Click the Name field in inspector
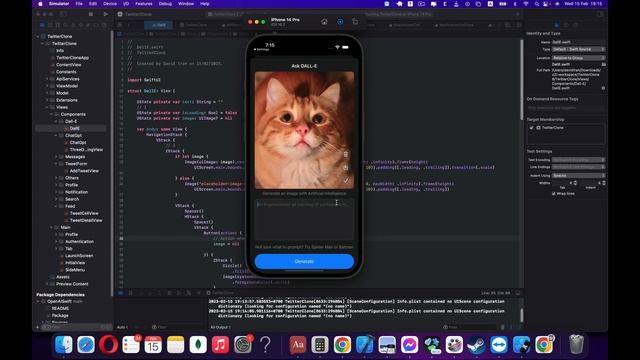This screenshot has height=360, width=640. tap(578, 42)
